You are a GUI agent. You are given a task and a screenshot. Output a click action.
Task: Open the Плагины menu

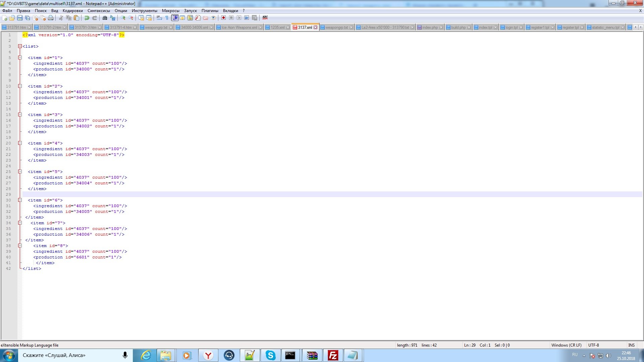click(210, 11)
